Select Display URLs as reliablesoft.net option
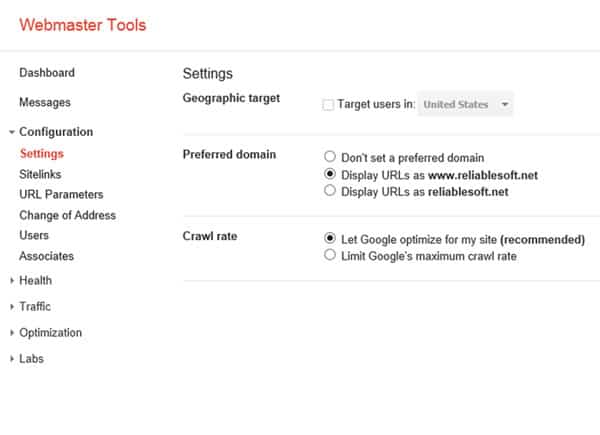Image resolution: width=600 pixels, height=435 pixels. 330,192
